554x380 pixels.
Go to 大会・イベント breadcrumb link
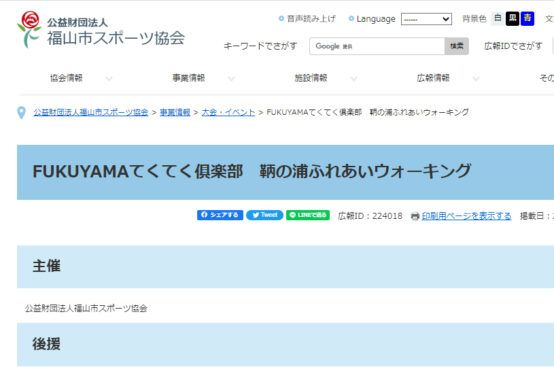pyautogui.click(x=228, y=112)
